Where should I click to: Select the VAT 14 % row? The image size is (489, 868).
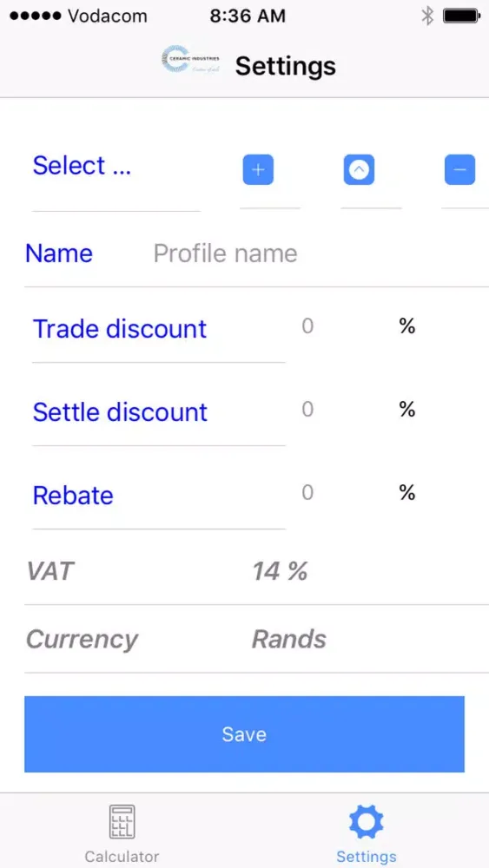point(256,571)
